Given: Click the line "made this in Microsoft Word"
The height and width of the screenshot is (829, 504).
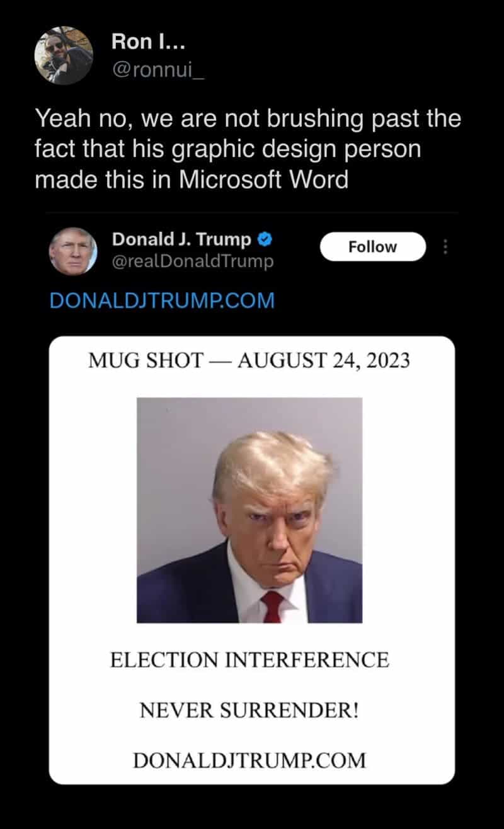Looking at the screenshot, I should tap(192, 180).
